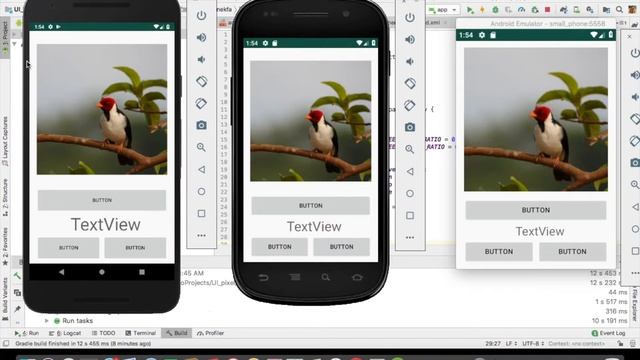
Task: Tap bottom-right BUTTON in small_phone emulator
Action: point(572,252)
